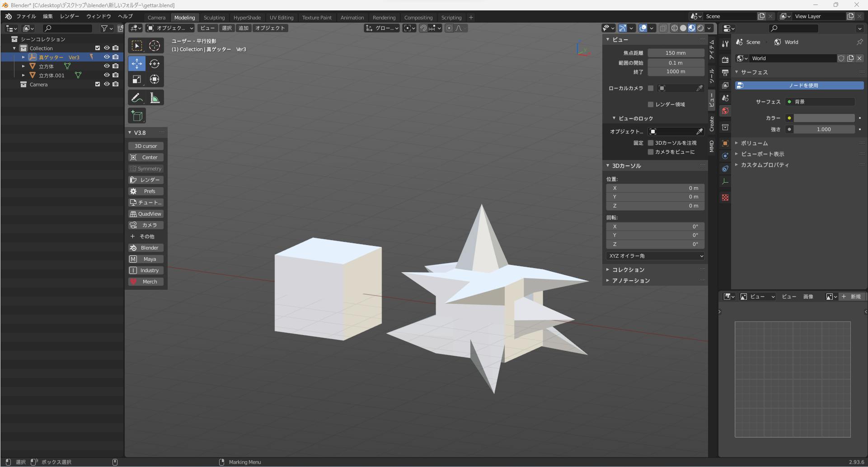Click the QuadView button

[x=146, y=214]
